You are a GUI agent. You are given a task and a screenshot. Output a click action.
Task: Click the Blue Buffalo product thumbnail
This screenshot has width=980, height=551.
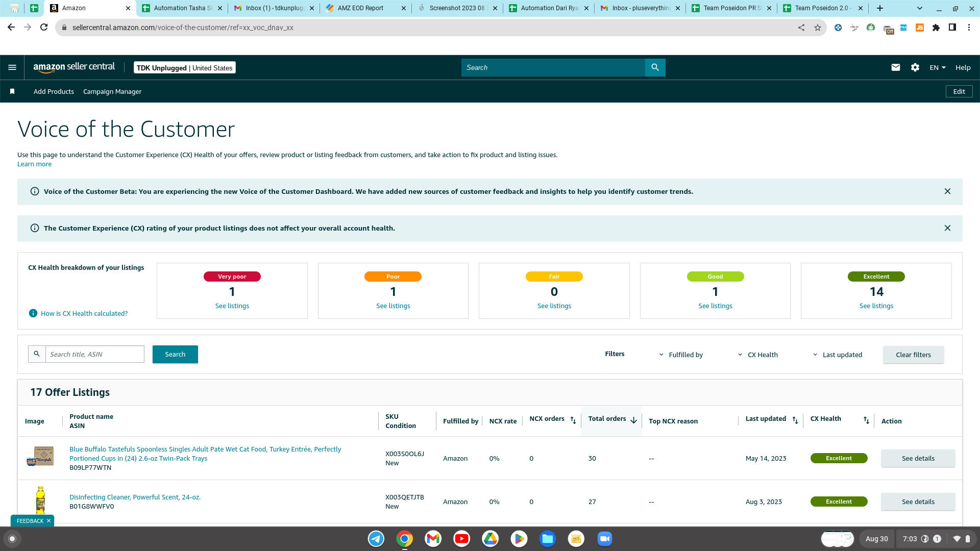click(x=40, y=457)
